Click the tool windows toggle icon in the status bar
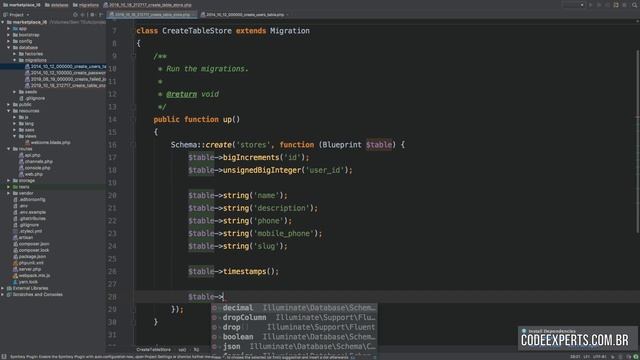 pyautogui.click(x=4, y=357)
